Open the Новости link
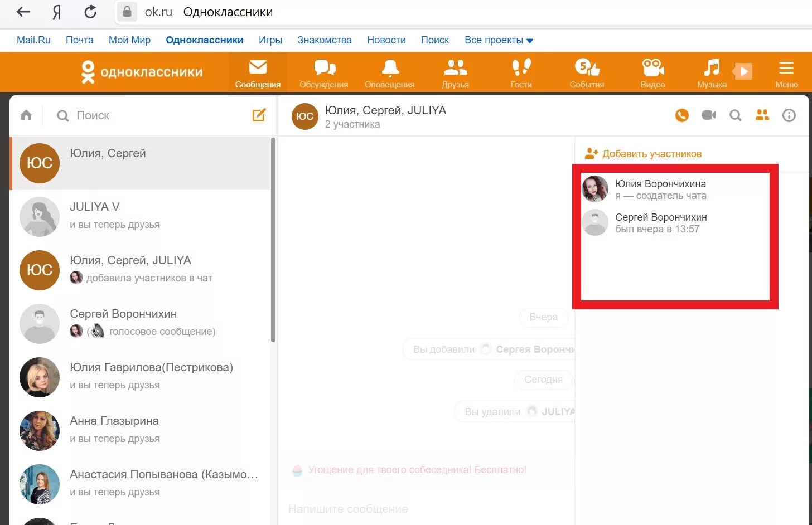 pyautogui.click(x=386, y=40)
